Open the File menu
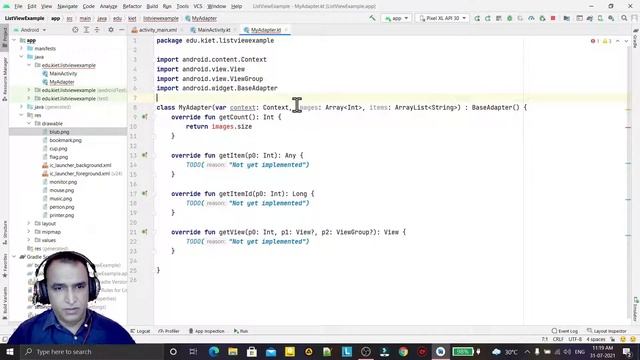Viewport: 640px width, 360px height. [18, 6]
